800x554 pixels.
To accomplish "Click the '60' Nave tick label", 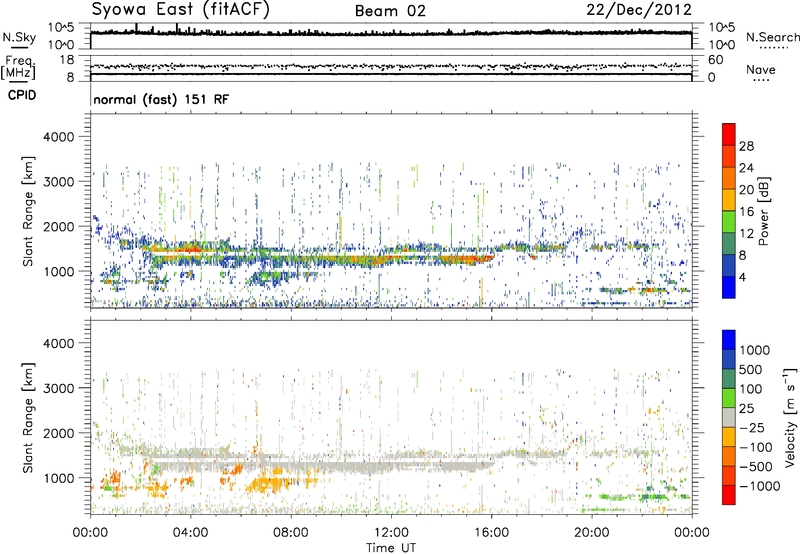I will [715, 60].
